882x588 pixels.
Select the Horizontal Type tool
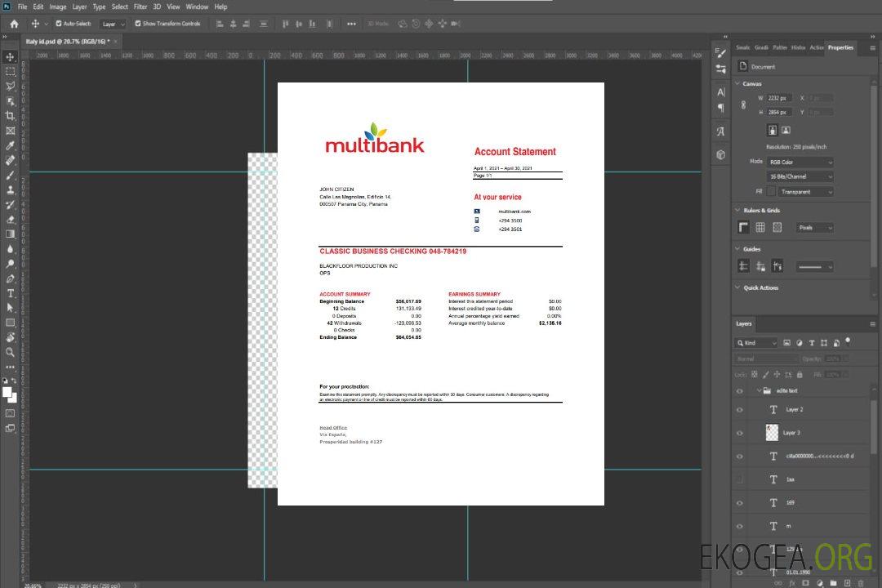[10, 293]
